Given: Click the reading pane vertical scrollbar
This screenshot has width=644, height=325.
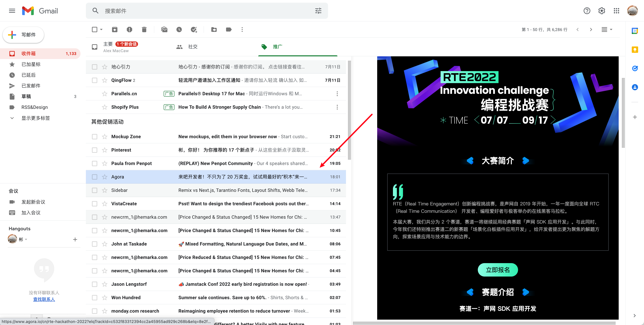Looking at the screenshot, I should (x=623, y=113).
